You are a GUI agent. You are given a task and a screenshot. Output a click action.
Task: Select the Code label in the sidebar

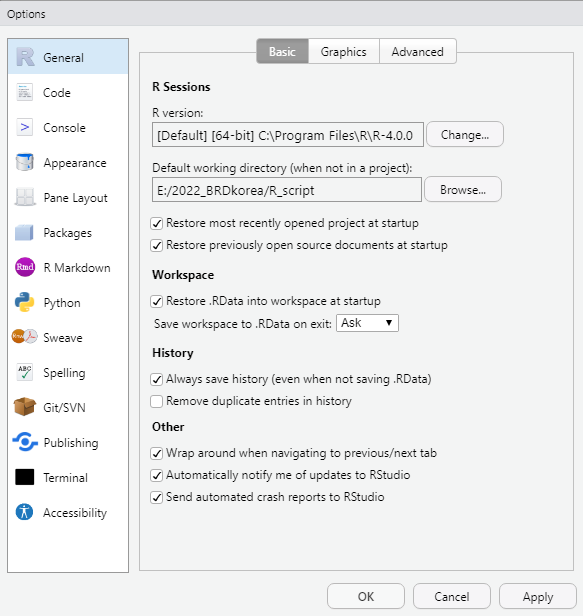click(x=57, y=93)
